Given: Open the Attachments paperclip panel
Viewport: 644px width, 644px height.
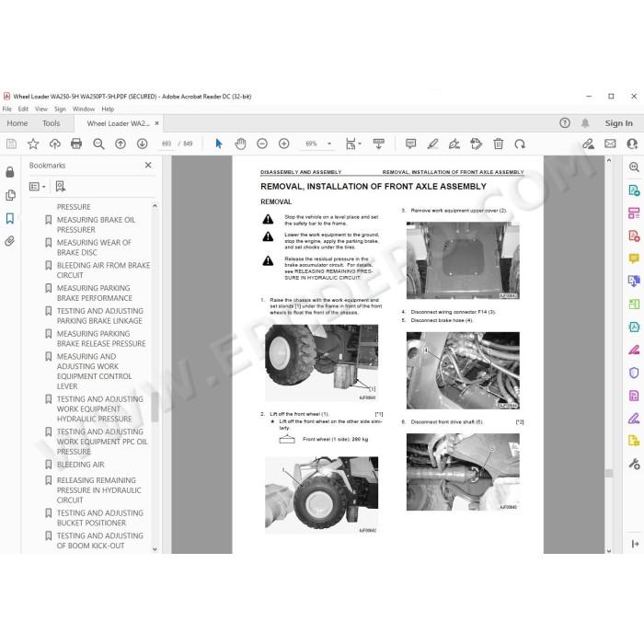Looking at the screenshot, I should [x=10, y=241].
